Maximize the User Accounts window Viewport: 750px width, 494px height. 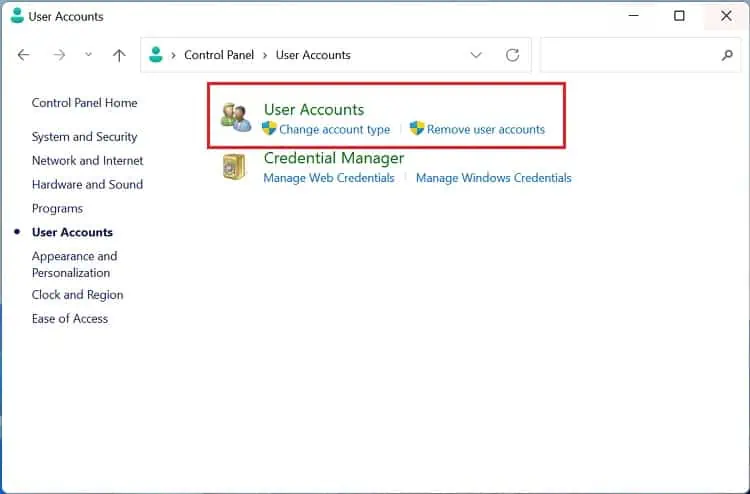[679, 16]
